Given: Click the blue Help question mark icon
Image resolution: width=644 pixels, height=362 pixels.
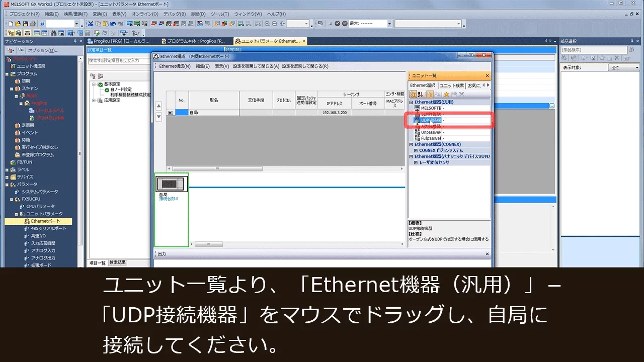Looking at the screenshot, I should pos(42,24).
